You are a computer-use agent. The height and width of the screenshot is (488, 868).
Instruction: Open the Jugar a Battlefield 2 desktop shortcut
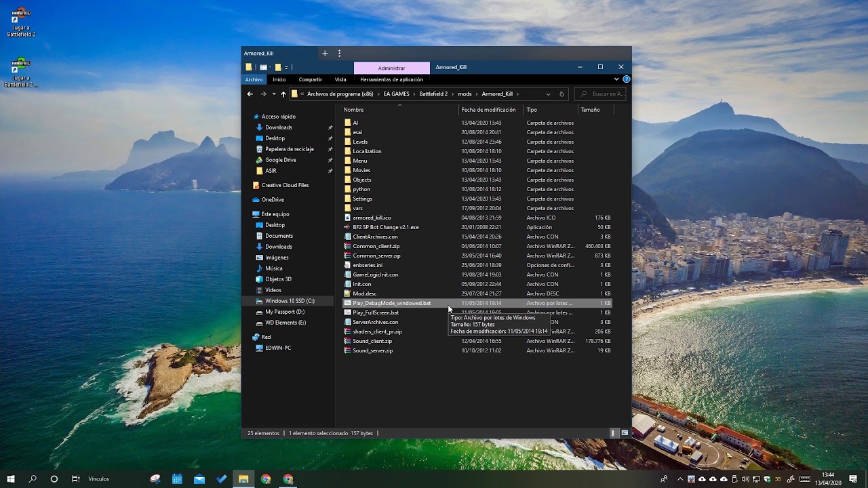coord(21,22)
